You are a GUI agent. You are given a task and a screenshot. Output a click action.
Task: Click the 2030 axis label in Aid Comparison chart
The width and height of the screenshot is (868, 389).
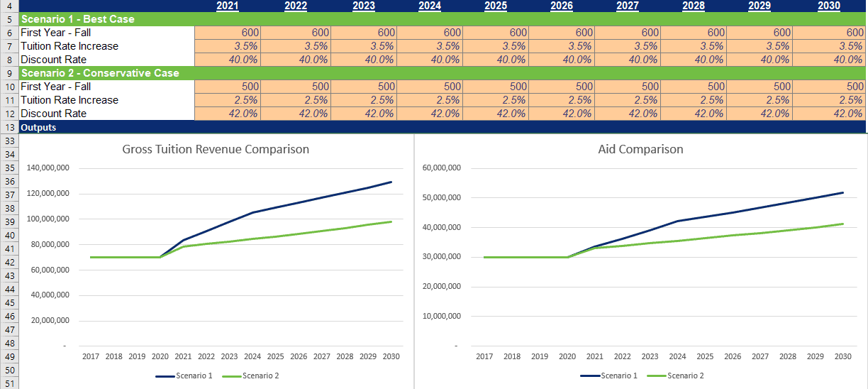pyautogui.click(x=842, y=356)
